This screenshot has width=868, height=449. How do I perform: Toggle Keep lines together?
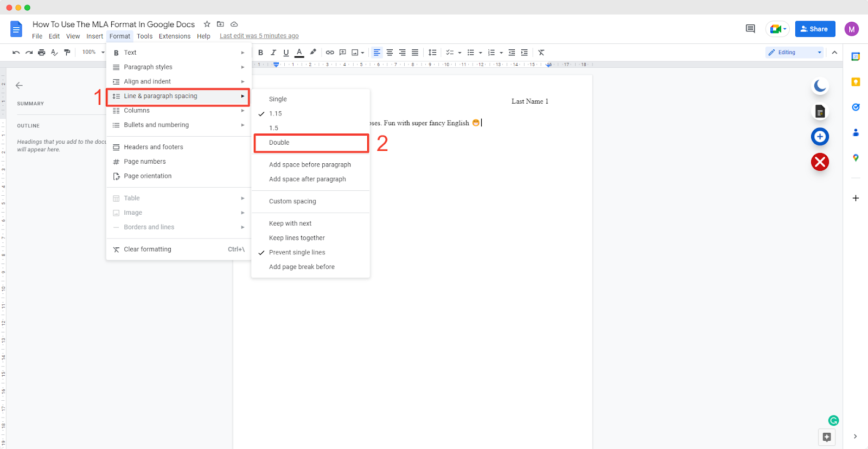[x=311, y=238]
